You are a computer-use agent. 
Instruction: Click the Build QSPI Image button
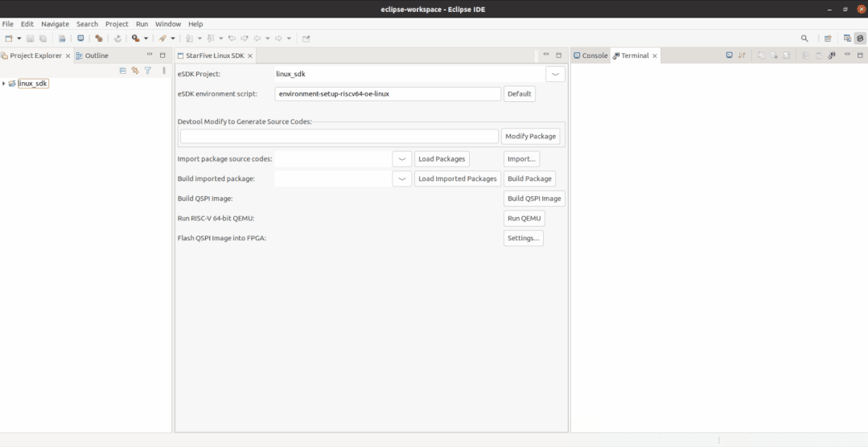(534, 199)
